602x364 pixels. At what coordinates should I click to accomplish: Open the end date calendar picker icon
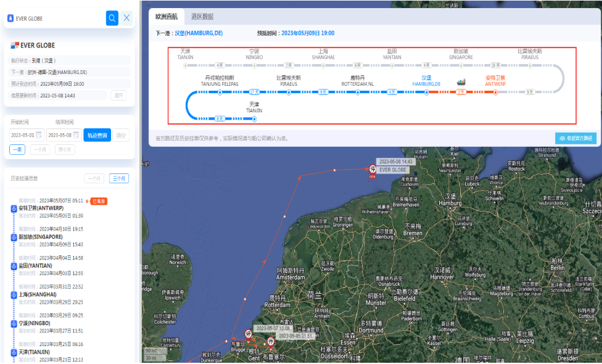pyautogui.click(x=76, y=134)
